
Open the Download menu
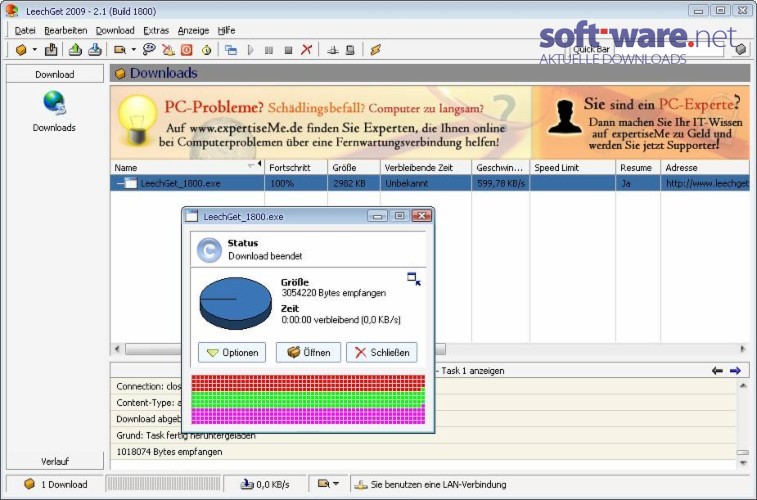(x=115, y=30)
